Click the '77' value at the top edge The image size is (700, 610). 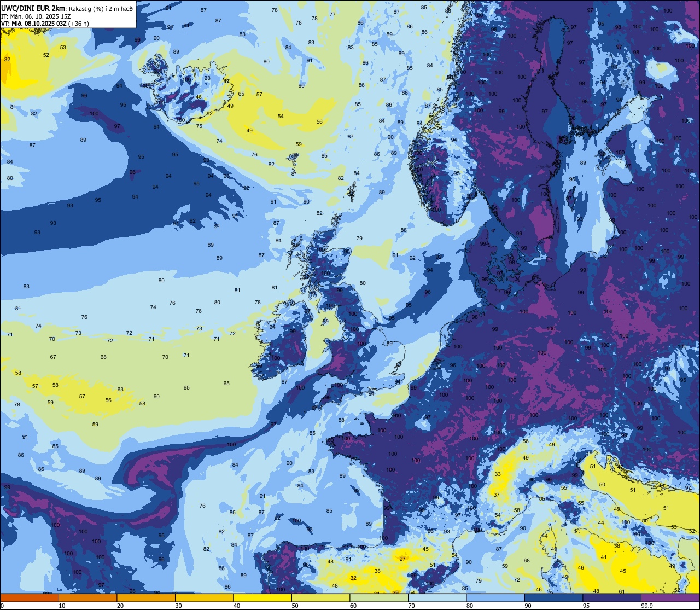coord(333,14)
